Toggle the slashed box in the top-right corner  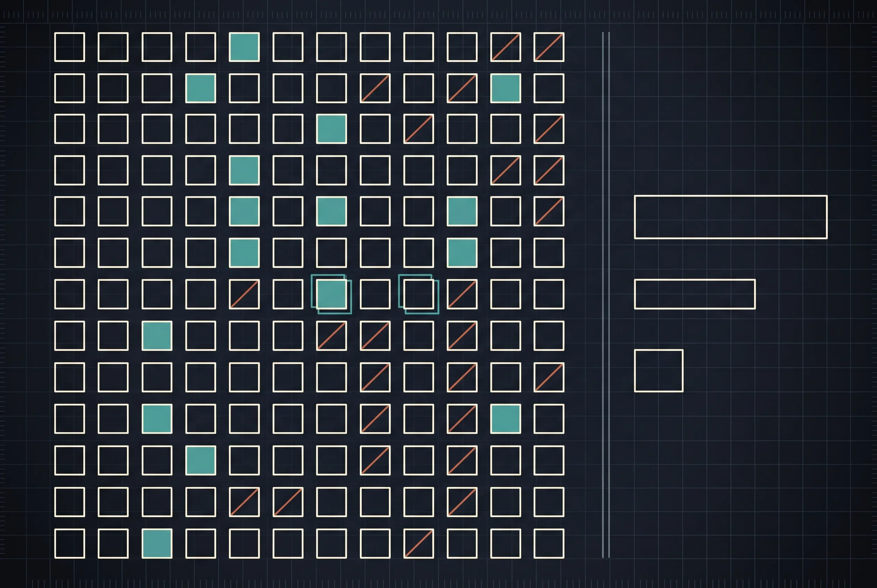pyautogui.click(x=549, y=47)
